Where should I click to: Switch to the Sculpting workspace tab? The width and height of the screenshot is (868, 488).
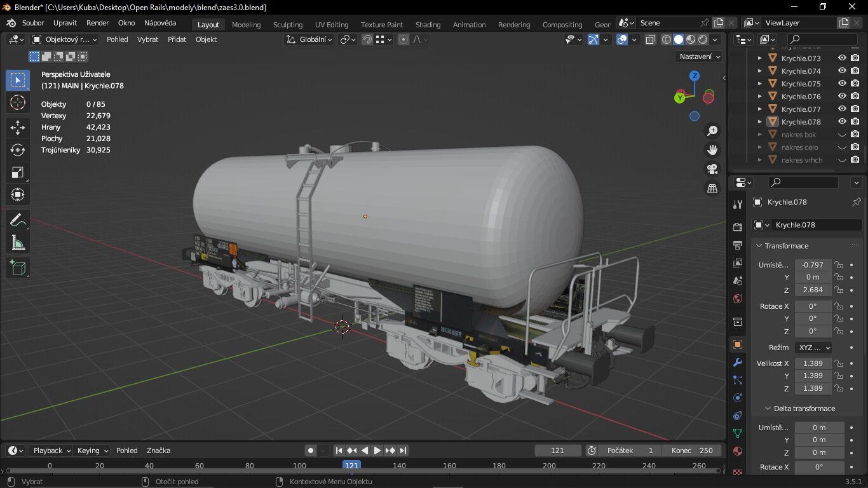tap(287, 25)
